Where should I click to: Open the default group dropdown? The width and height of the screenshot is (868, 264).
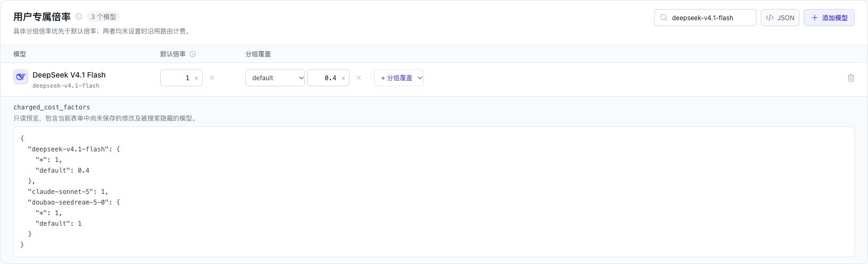(x=275, y=78)
